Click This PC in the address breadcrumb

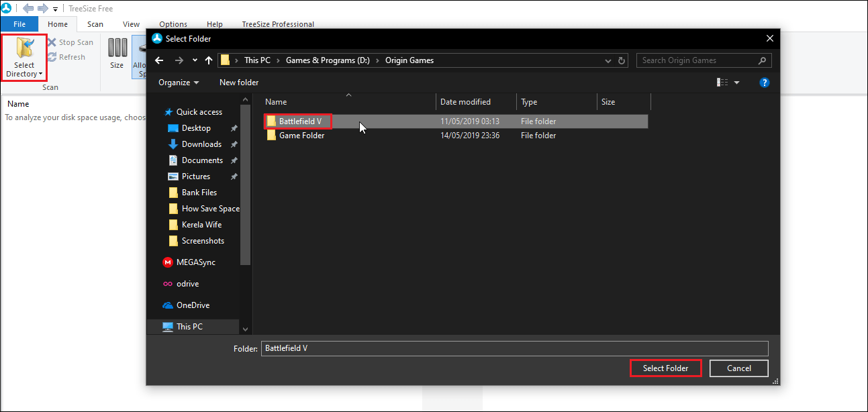point(257,60)
